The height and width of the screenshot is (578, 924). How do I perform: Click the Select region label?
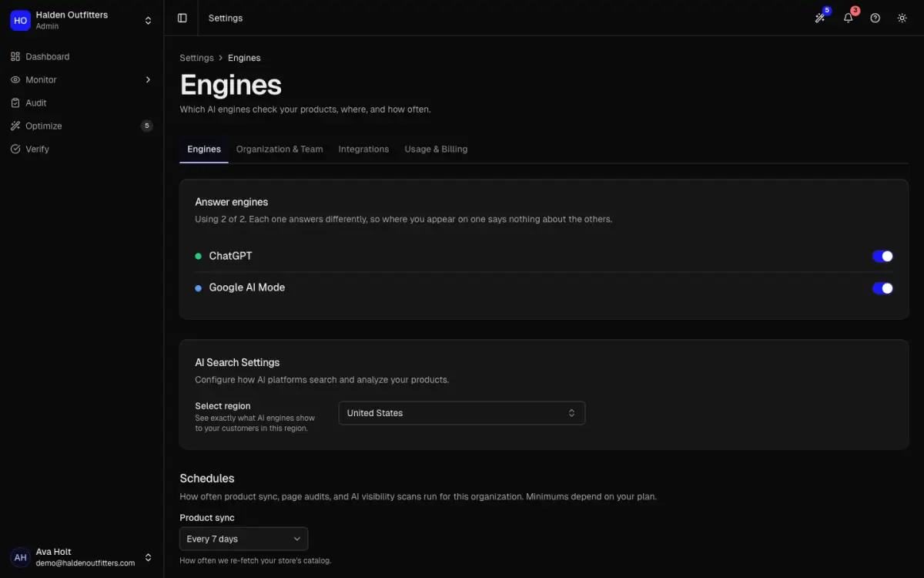[x=223, y=406]
